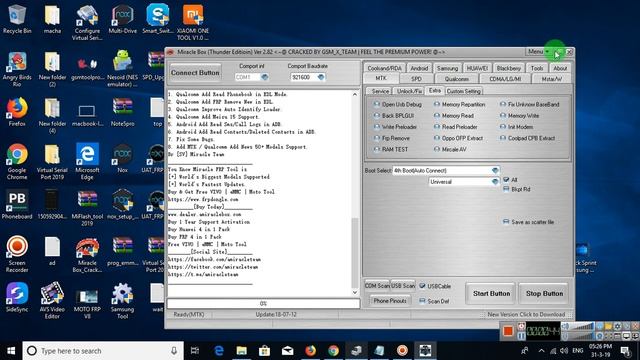
Task: Open the Firefox desktop shortcut
Action: click(17, 112)
